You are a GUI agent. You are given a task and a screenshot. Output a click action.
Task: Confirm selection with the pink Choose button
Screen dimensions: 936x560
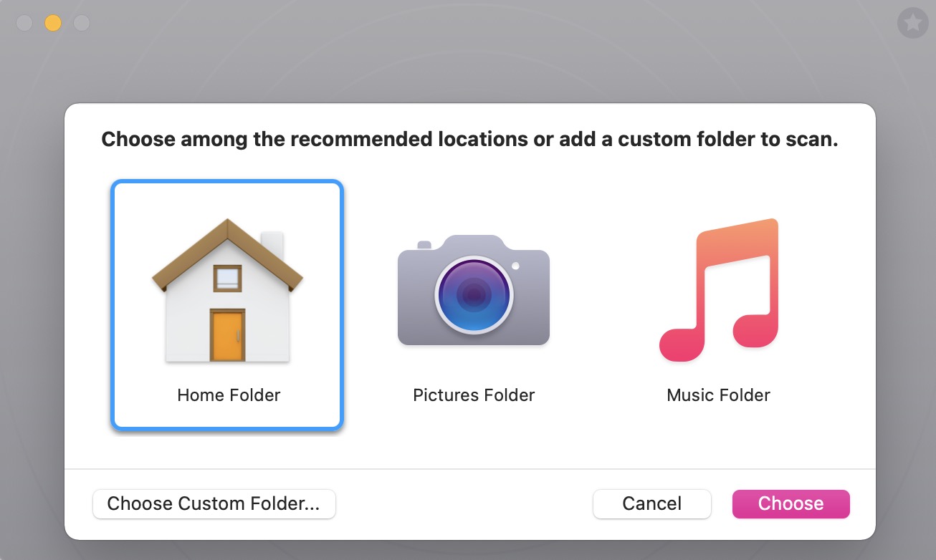[x=791, y=504]
